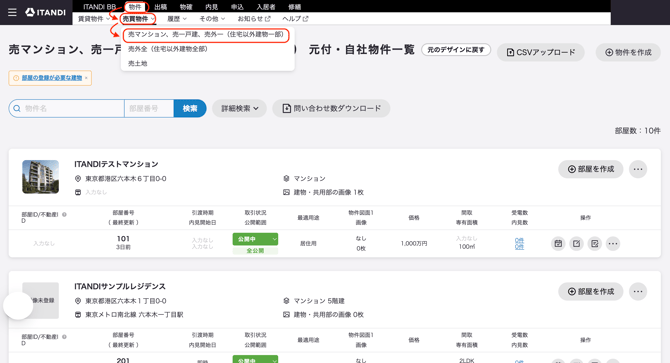Click 部屋を作成 for ITANDIサンプルレジデンス
The width and height of the screenshot is (670, 363).
pyautogui.click(x=591, y=291)
